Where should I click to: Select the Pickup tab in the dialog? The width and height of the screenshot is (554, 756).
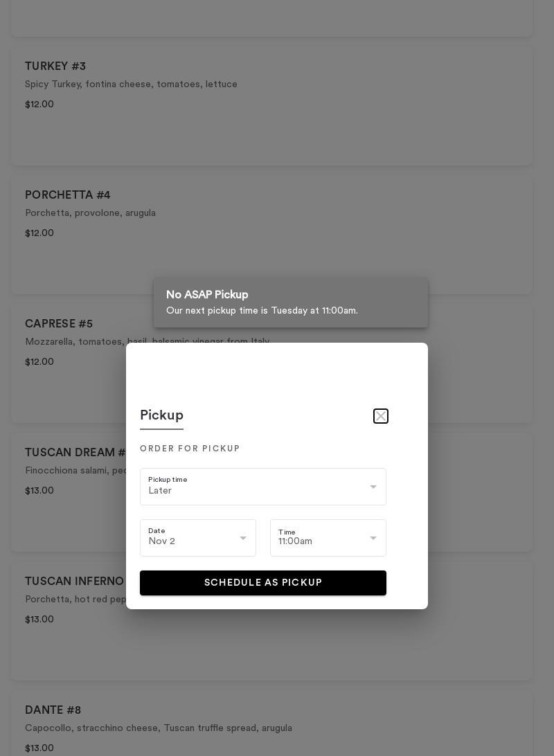161,415
